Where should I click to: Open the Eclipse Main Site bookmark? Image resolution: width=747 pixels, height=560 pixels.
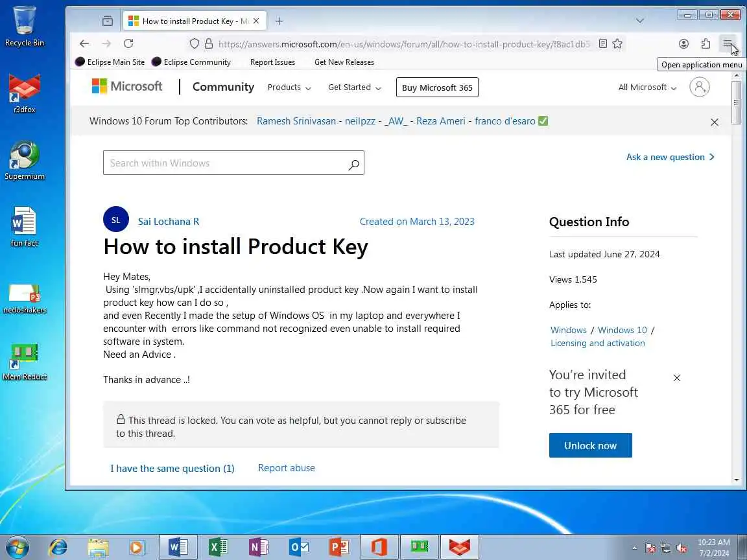110,62
